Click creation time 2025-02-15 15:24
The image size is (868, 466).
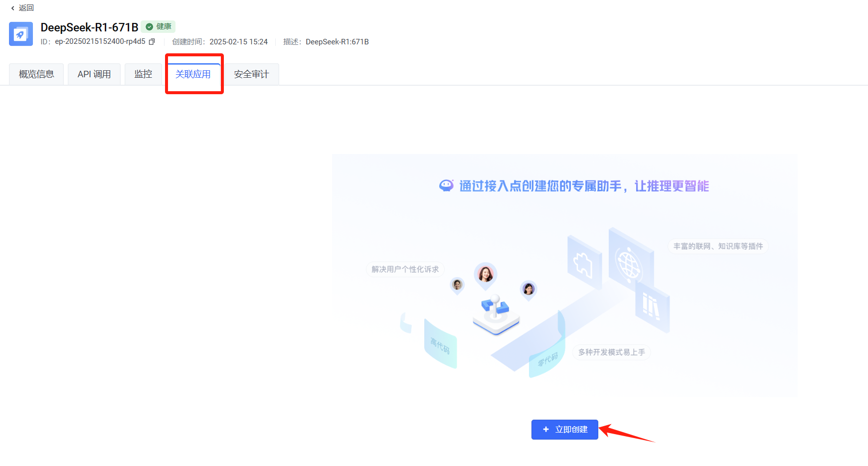[238, 42]
